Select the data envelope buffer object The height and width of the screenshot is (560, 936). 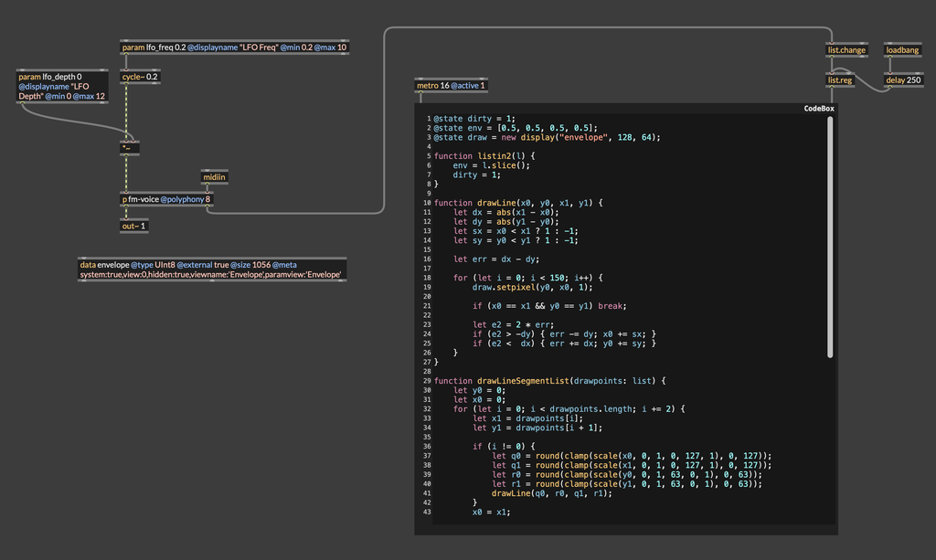click(x=212, y=269)
